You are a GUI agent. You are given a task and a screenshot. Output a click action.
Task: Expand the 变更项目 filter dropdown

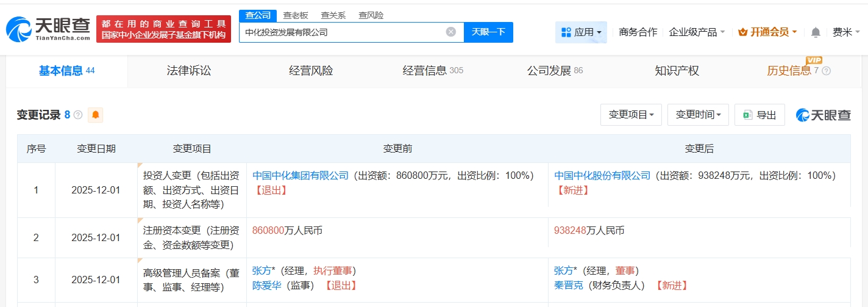pos(631,115)
